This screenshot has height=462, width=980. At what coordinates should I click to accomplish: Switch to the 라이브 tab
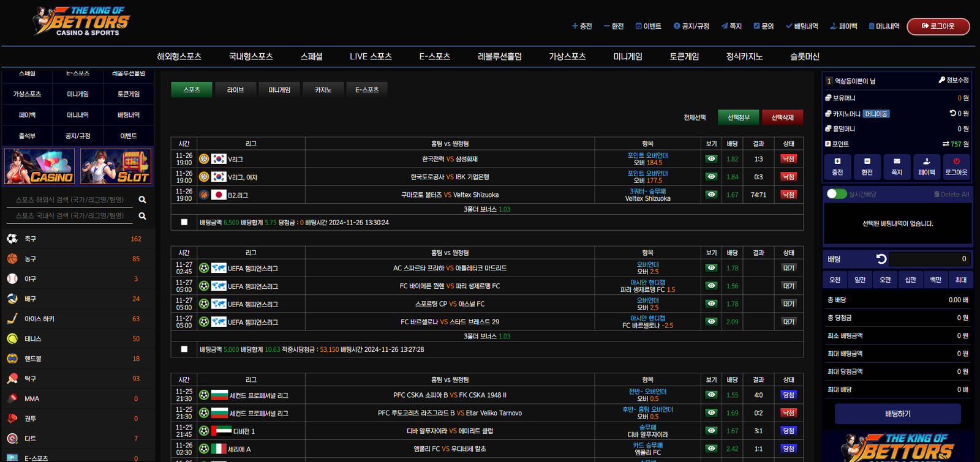point(235,90)
